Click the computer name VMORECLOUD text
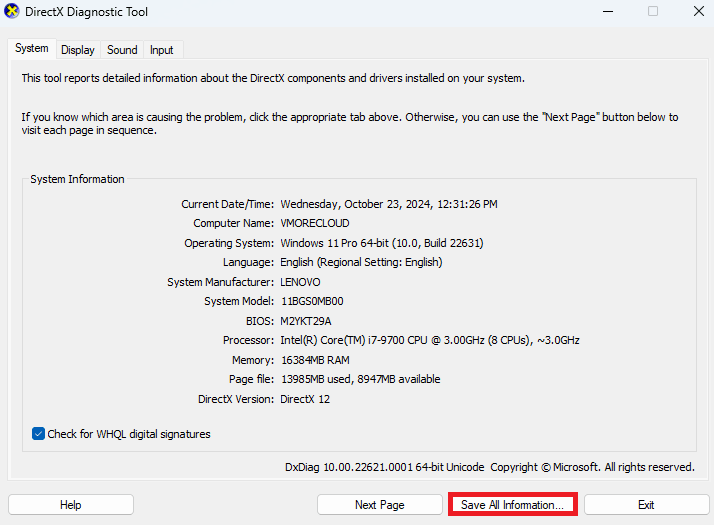This screenshot has width=714, height=525. (x=315, y=223)
